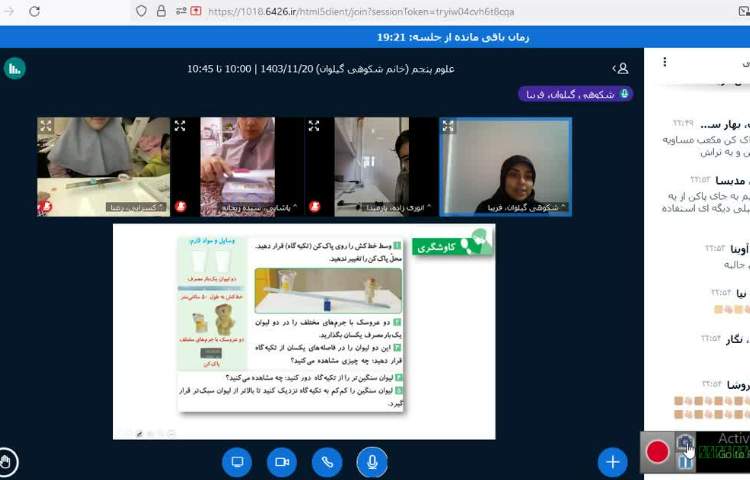Image resolution: width=750 pixels, height=480 pixels.
Task: Toggle the users list panel icon
Action: [x=620, y=69]
